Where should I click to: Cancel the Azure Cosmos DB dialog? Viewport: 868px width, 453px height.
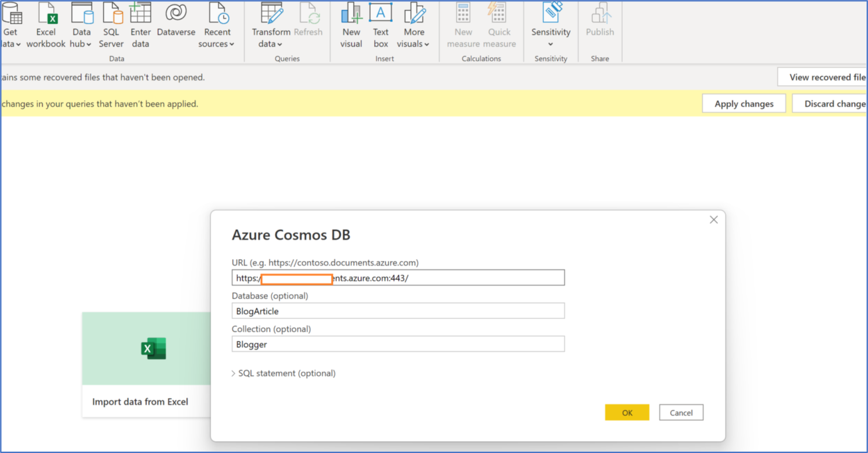click(x=681, y=412)
